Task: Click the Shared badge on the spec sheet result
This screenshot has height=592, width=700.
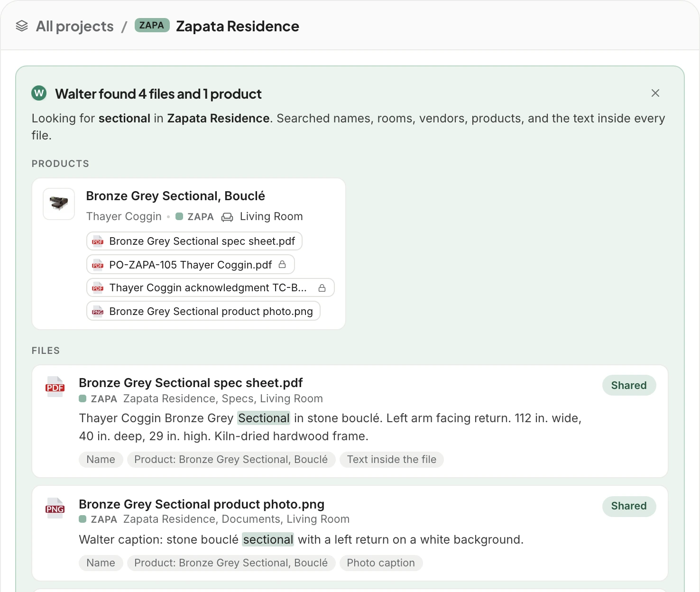Action: [629, 385]
